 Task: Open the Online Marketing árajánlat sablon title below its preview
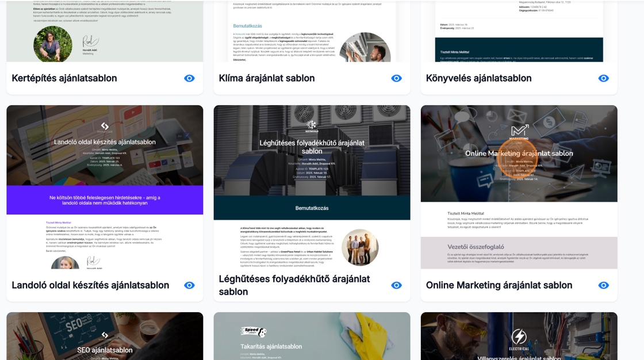[499, 285]
